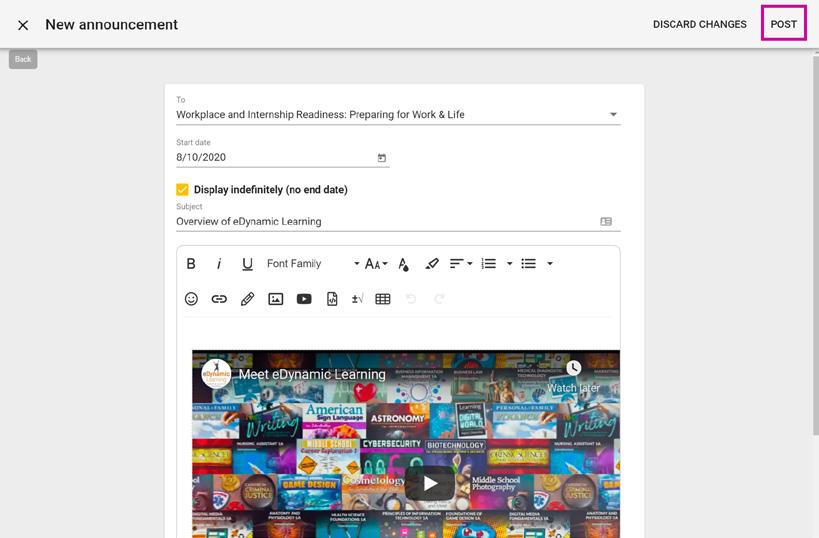Open the Start date calendar picker
The width and height of the screenshot is (819, 538).
tap(382, 158)
